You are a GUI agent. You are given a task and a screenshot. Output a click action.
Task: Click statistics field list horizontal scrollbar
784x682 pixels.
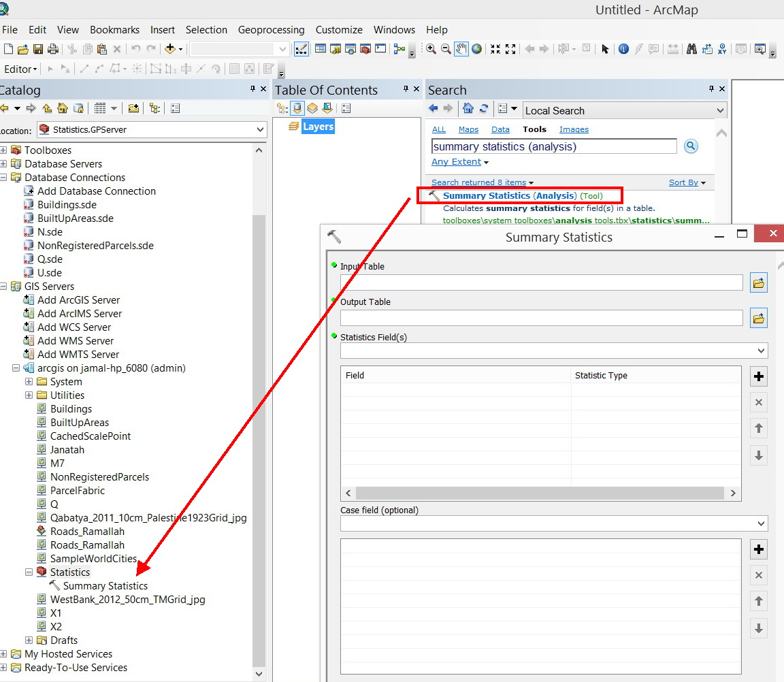[x=540, y=493]
